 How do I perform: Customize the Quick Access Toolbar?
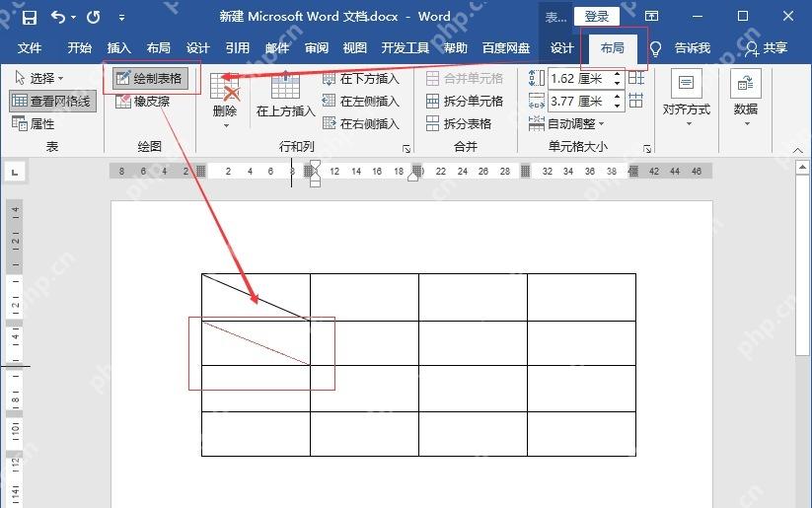pos(121,18)
